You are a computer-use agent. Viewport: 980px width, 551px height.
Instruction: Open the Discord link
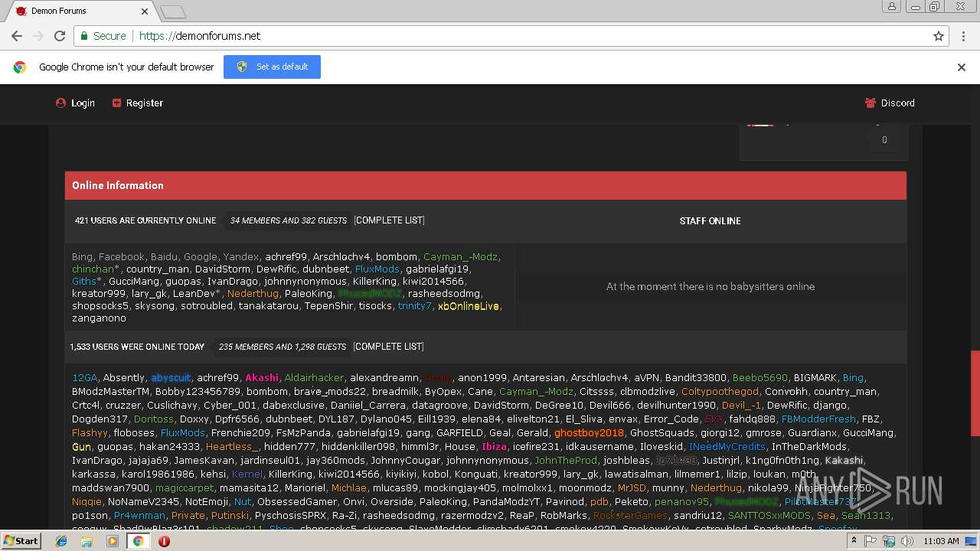pos(890,103)
